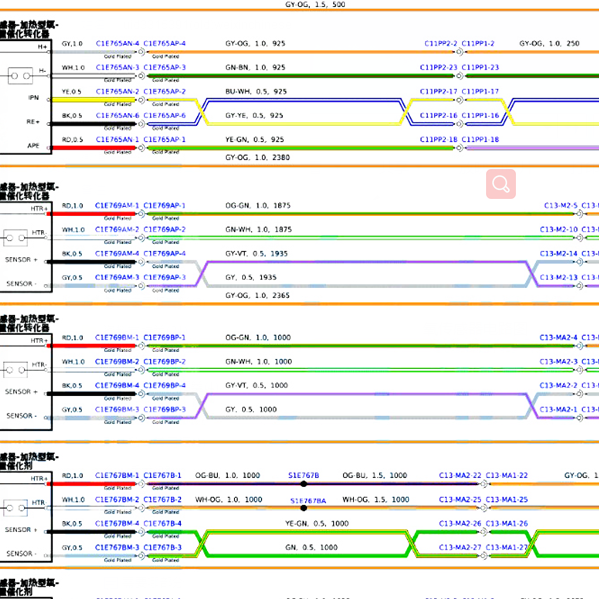Click wire label GY-OG, 1.0, 250
This screenshot has height=599, width=599.
[x=549, y=44]
